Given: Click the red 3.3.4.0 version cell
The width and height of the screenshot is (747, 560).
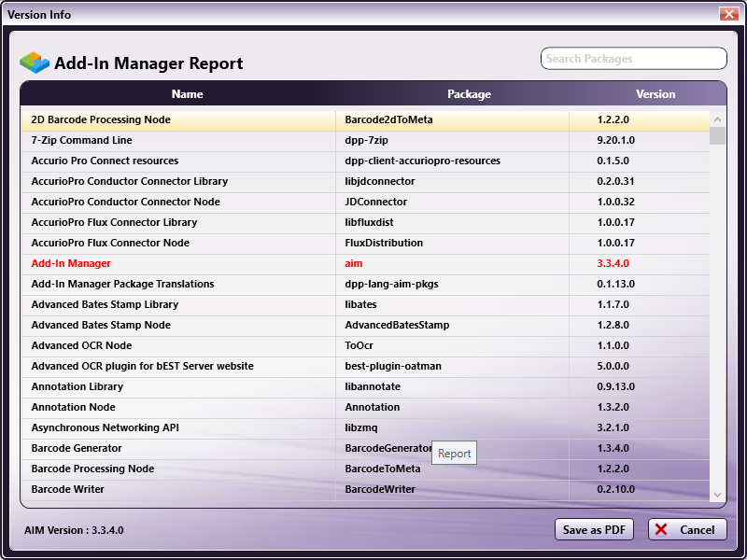Looking at the screenshot, I should pyautogui.click(x=640, y=263).
